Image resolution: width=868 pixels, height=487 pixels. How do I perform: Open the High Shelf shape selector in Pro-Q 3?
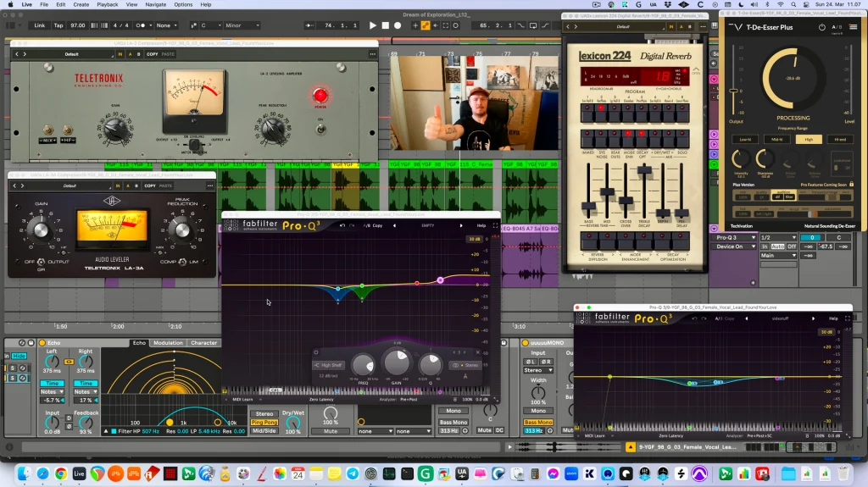coord(328,365)
